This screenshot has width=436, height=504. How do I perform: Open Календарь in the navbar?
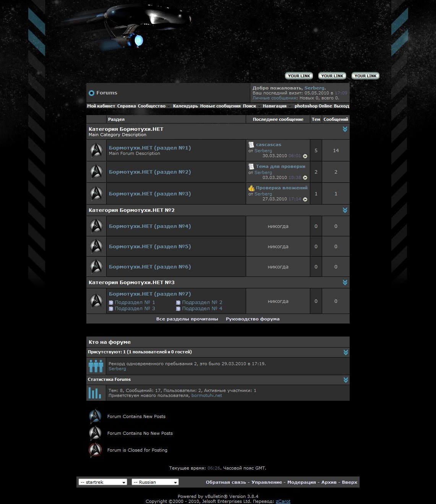coord(185,106)
